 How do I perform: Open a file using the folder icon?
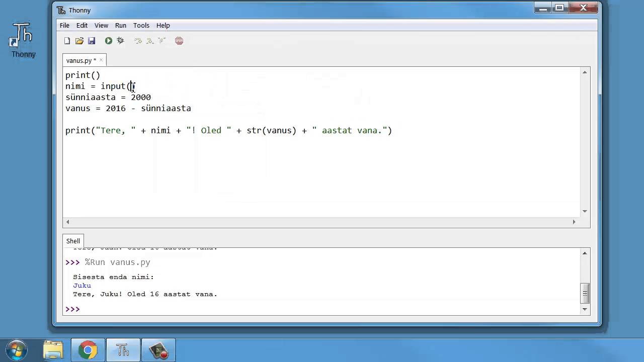[79, 41]
